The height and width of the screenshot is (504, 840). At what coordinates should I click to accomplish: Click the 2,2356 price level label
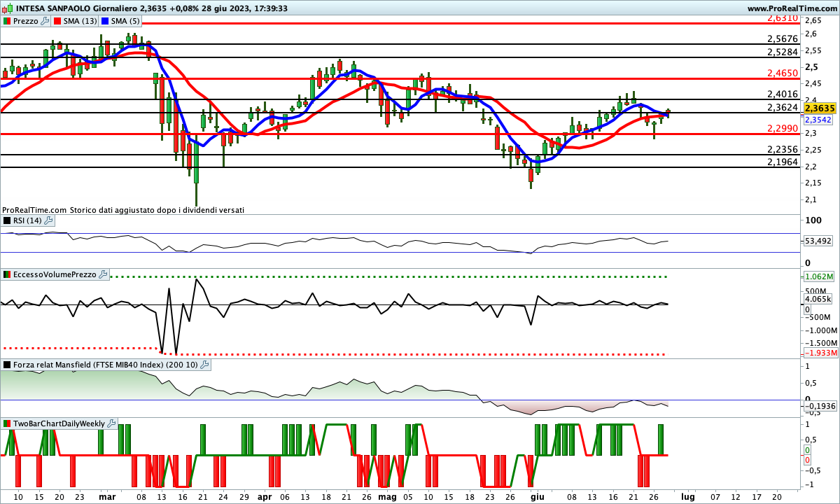[x=783, y=149]
